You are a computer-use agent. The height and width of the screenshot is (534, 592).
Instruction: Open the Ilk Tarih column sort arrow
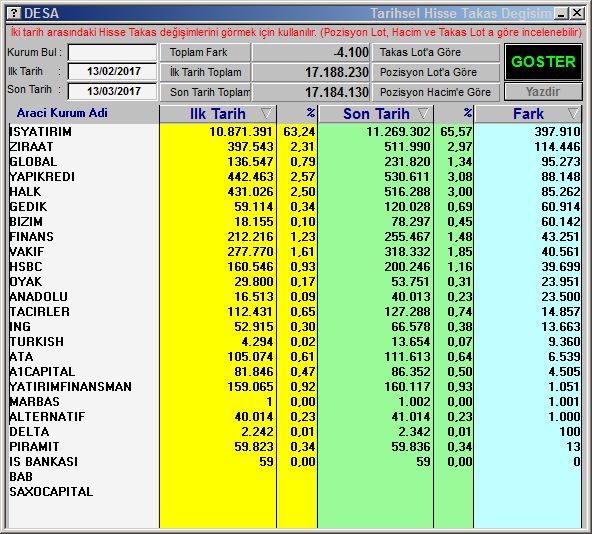pyautogui.click(x=266, y=113)
